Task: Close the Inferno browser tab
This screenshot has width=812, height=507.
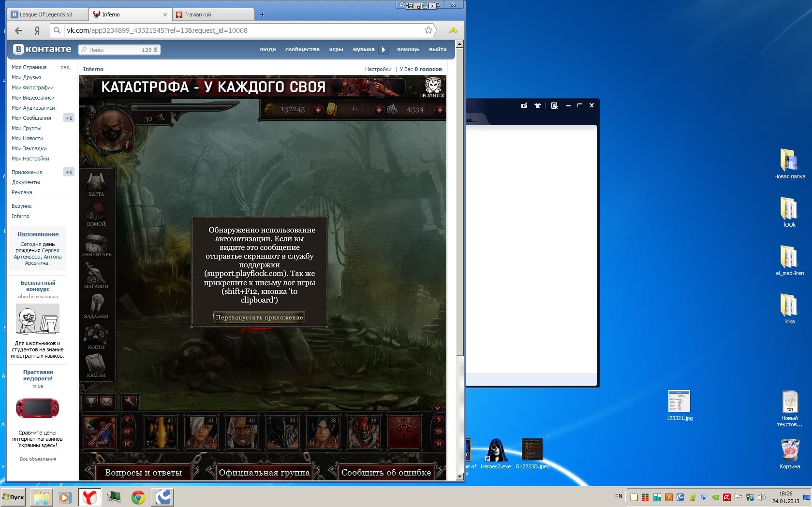Action: point(165,14)
